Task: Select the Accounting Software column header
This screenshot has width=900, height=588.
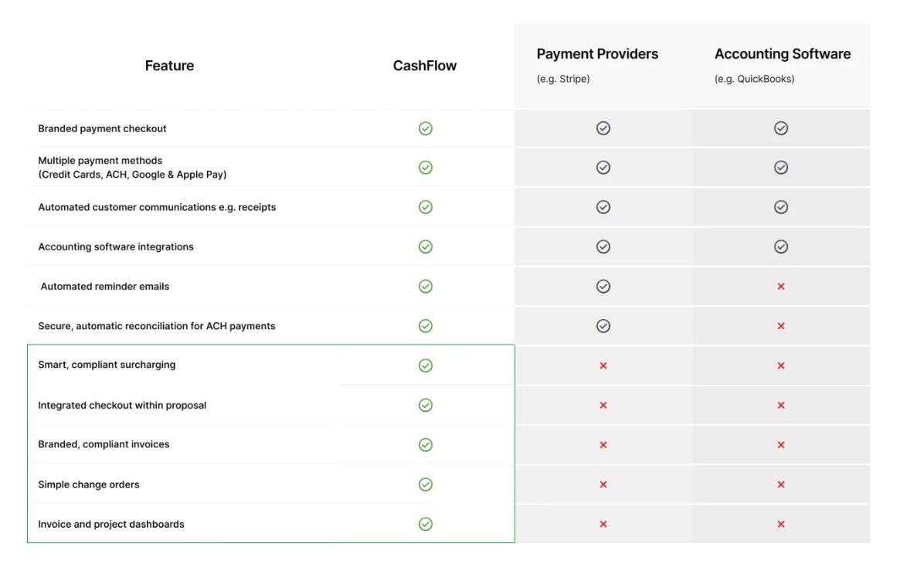Action: tap(782, 54)
